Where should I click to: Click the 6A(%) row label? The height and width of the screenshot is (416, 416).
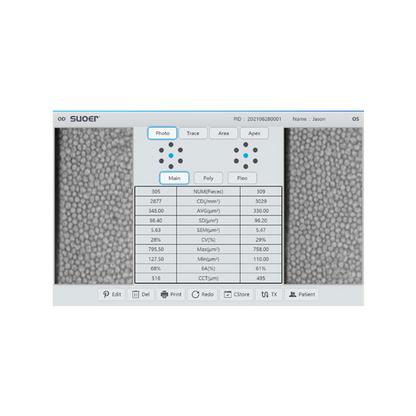(208, 269)
